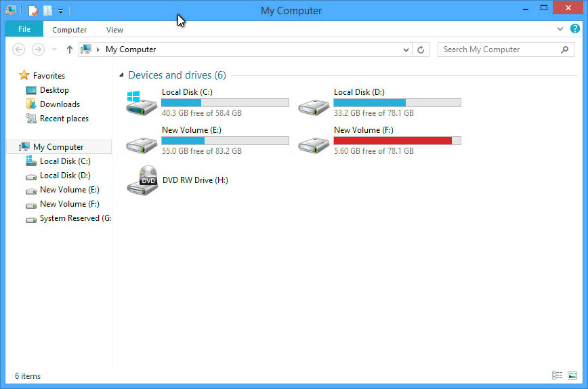Click the Forward navigation arrow

[x=38, y=49]
